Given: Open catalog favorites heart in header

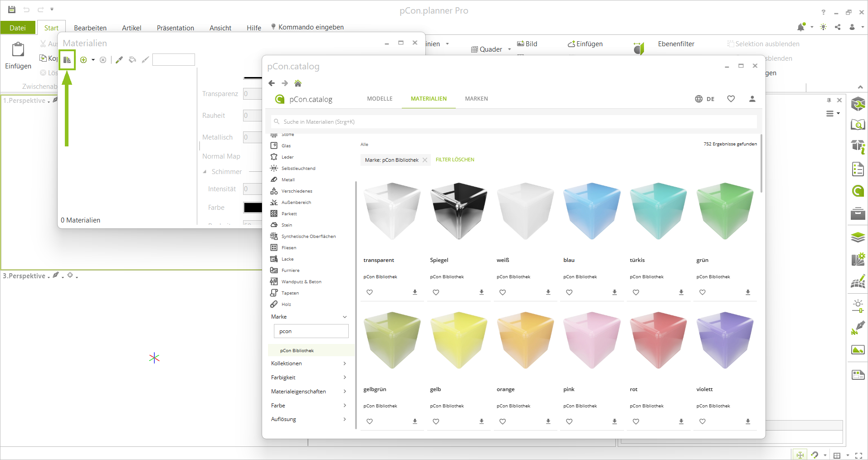Looking at the screenshot, I should pos(731,99).
